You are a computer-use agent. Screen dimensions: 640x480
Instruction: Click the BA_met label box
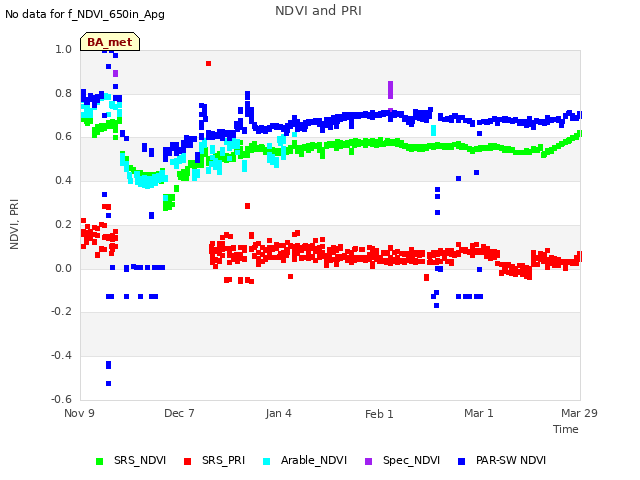pos(110,42)
